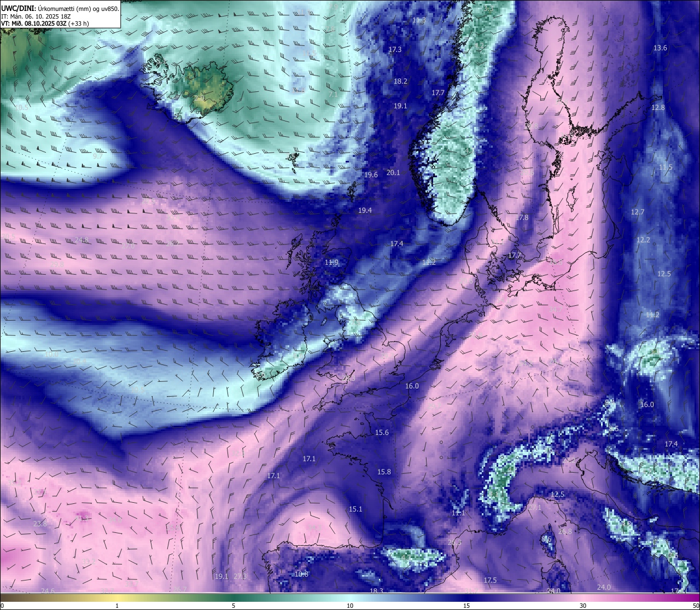Click the 5 mm tick on the color scale
The width and height of the screenshot is (700, 610).
point(234,606)
